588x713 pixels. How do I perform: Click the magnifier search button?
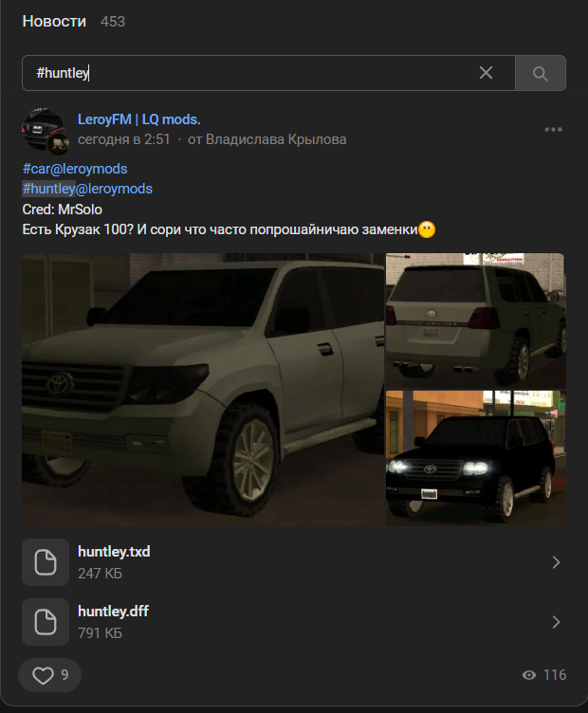click(541, 73)
